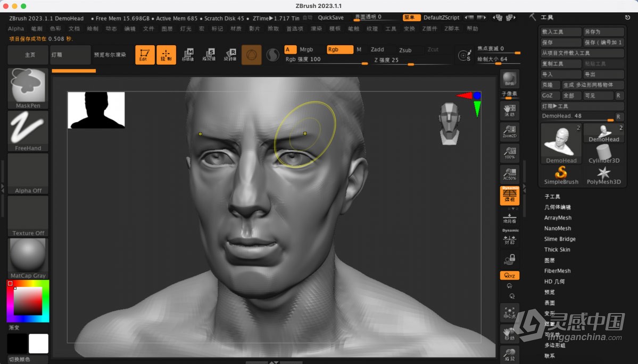Expand the FiberMesh section

coord(557,271)
